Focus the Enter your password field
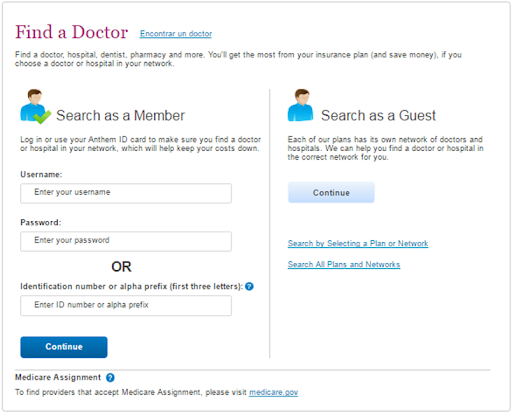The image size is (512, 414). tap(126, 241)
